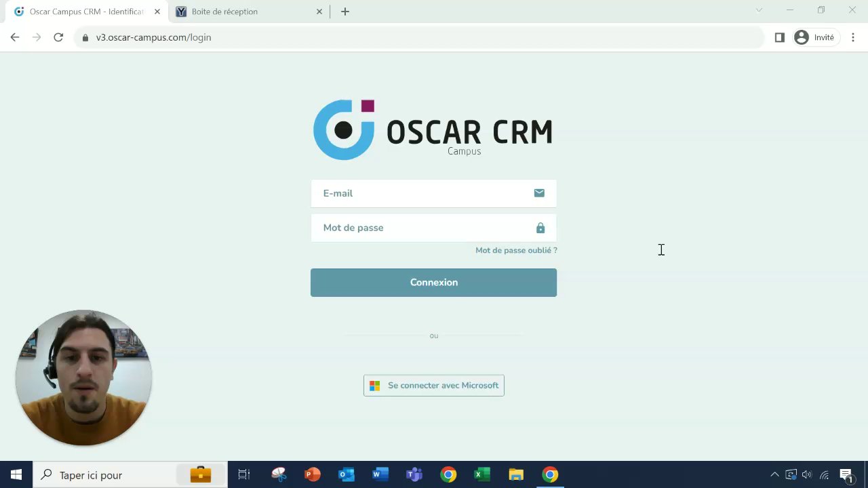The image size is (868, 488).
Task: Open the tab search chevron
Action: pyautogui.click(x=759, y=10)
